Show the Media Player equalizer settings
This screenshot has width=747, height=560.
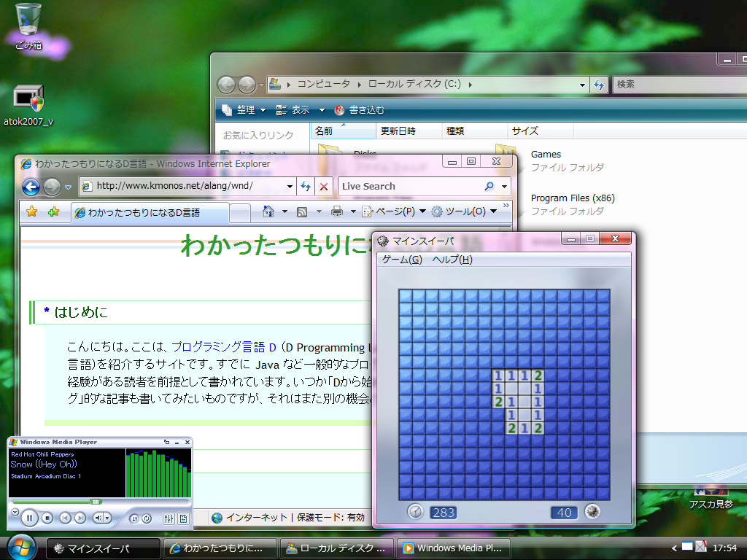coord(169,518)
